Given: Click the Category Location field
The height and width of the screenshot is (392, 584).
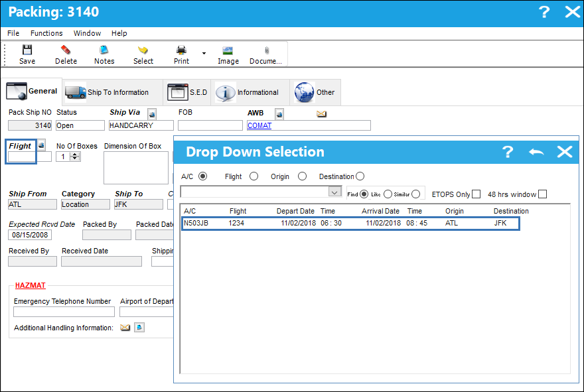Looking at the screenshot, I should click(86, 204).
